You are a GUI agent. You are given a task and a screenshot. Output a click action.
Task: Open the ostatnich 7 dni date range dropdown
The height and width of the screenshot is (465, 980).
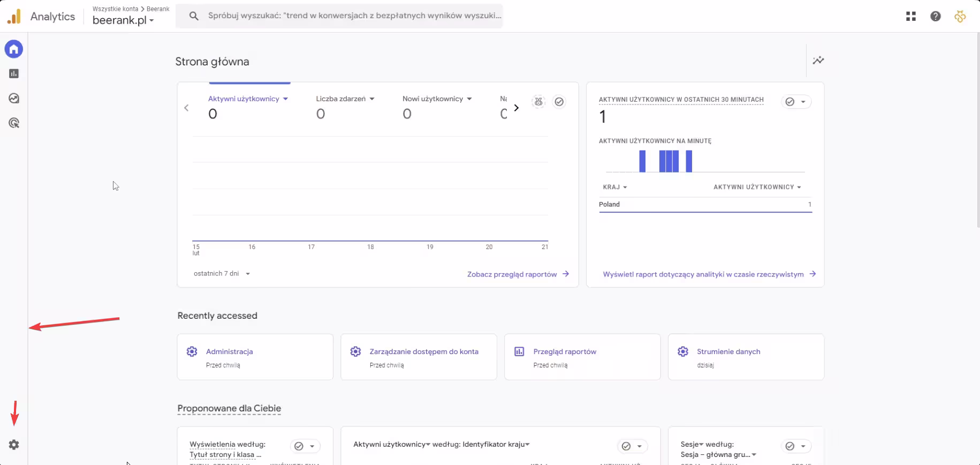click(x=222, y=274)
